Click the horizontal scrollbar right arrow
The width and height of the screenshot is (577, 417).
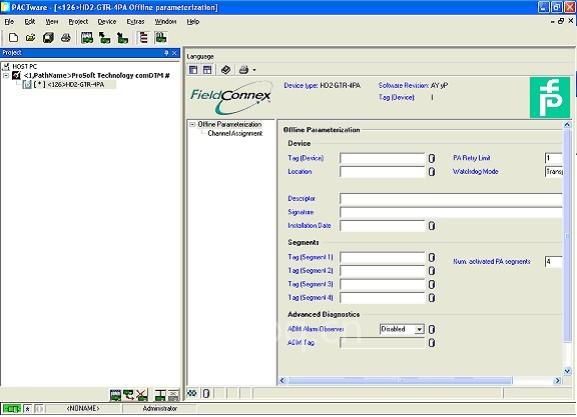click(x=557, y=380)
